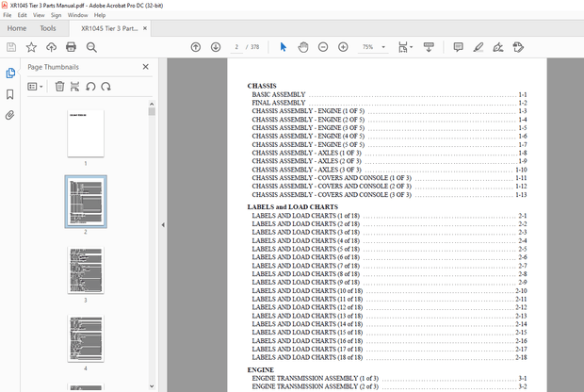Rotate page clockwise

(106, 87)
